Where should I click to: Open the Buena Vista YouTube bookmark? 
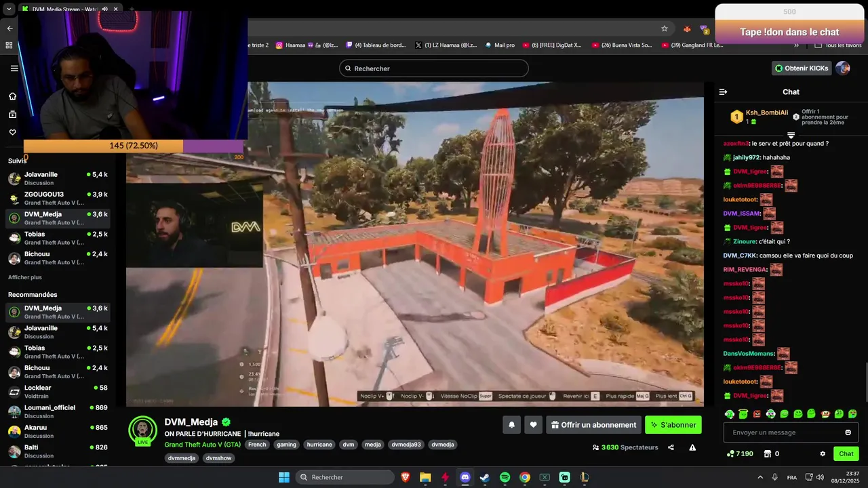coord(622,45)
